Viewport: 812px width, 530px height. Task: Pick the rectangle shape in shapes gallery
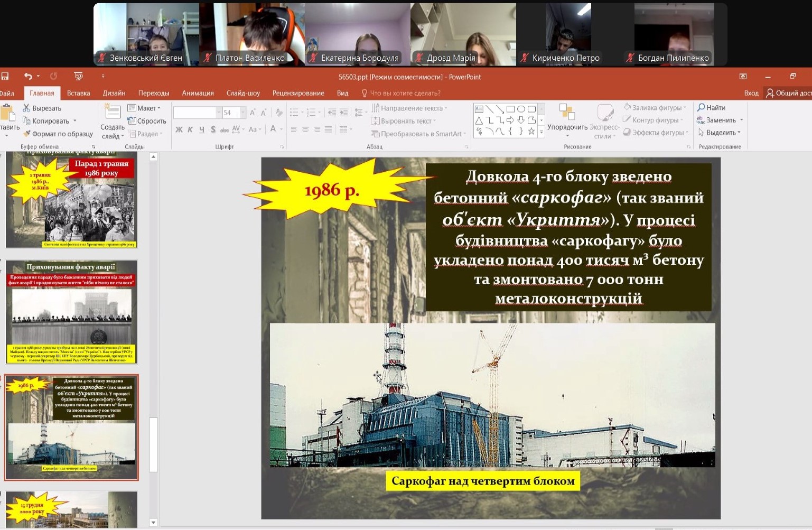point(510,109)
